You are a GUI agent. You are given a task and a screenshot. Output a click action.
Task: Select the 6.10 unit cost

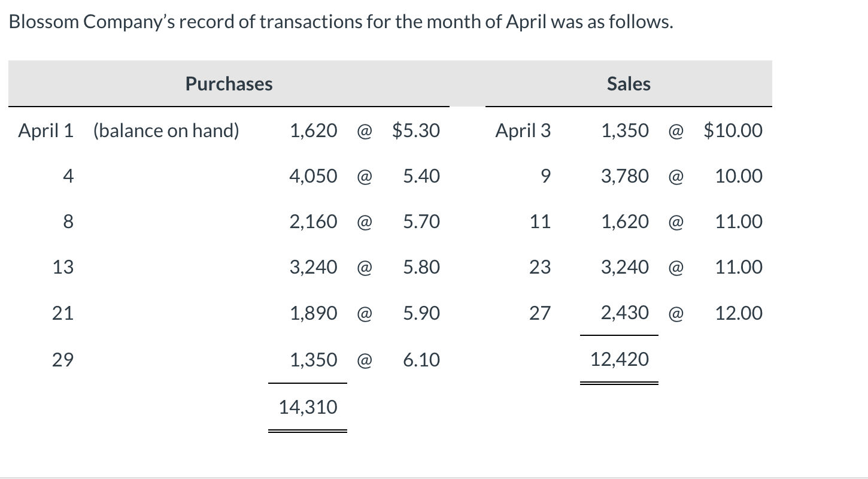point(421,360)
